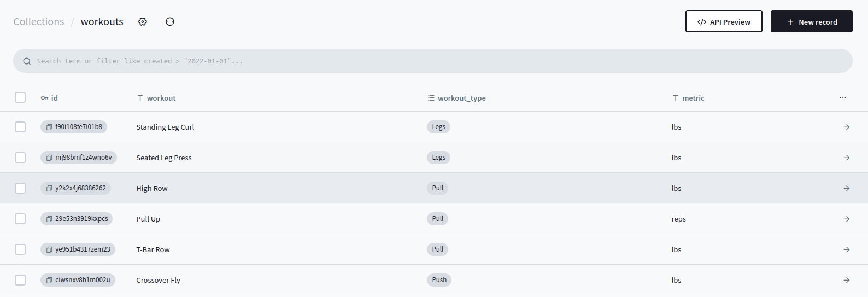Sort records by the workout column
The height and width of the screenshot is (297, 868).
tap(161, 98)
